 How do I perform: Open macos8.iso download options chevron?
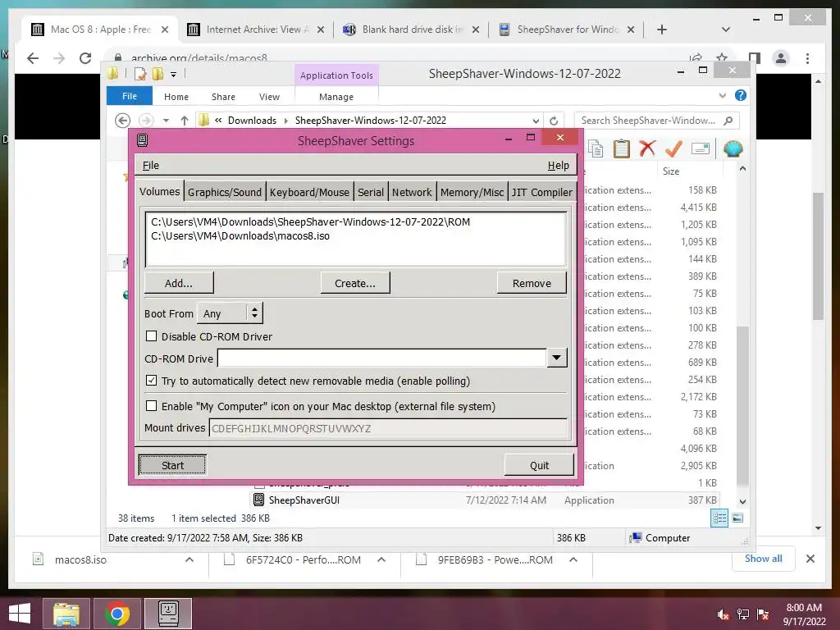pos(189,559)
